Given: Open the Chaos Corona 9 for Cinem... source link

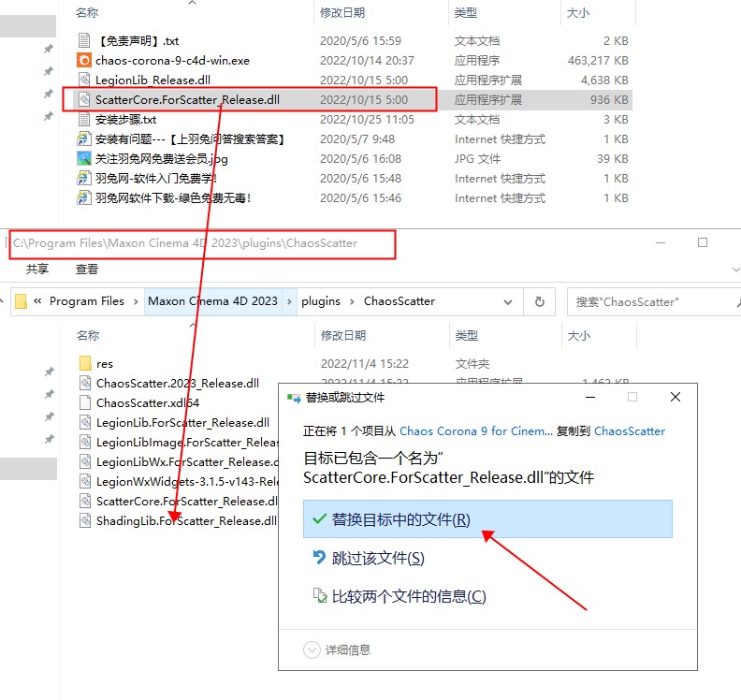Looking at the screenshot, I should pyautogui.click(x=476, y=431).
